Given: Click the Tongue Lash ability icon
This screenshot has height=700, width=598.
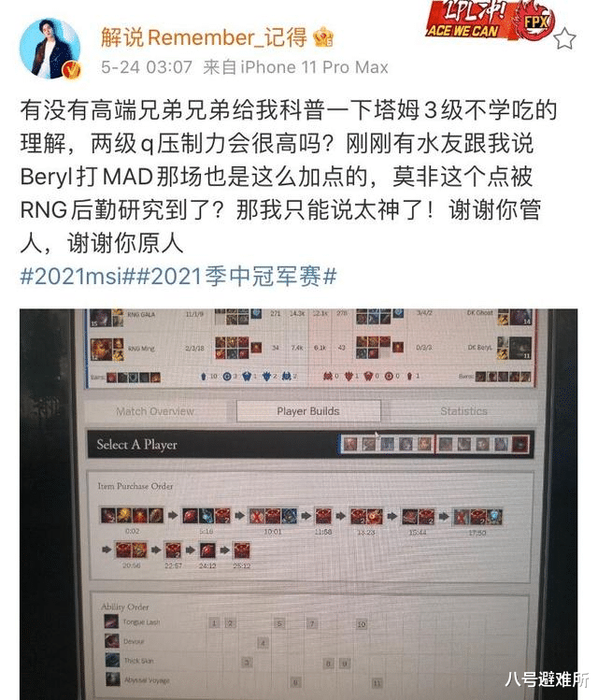Looking at the screenshot, I should [111, 621].
